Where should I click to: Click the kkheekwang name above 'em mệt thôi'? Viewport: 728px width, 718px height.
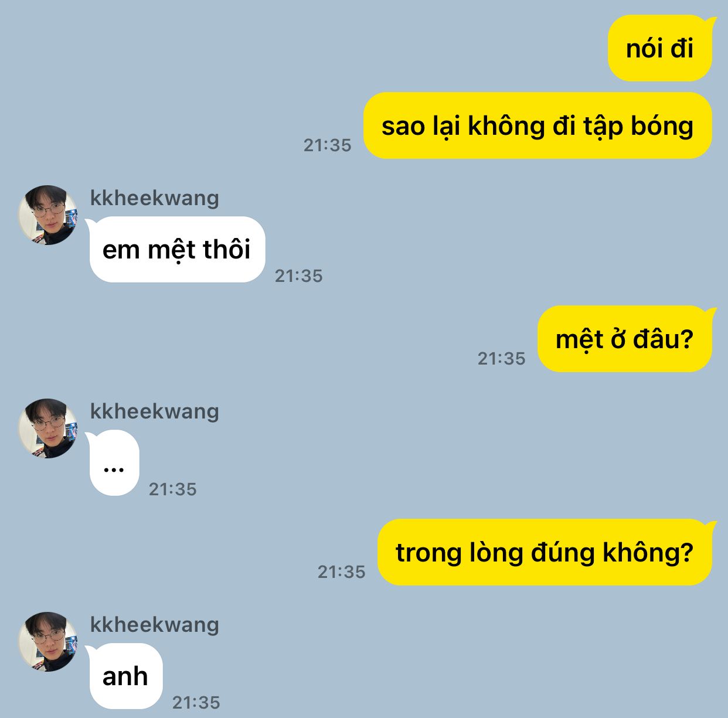pyautogui.click(x=155, y=198)
